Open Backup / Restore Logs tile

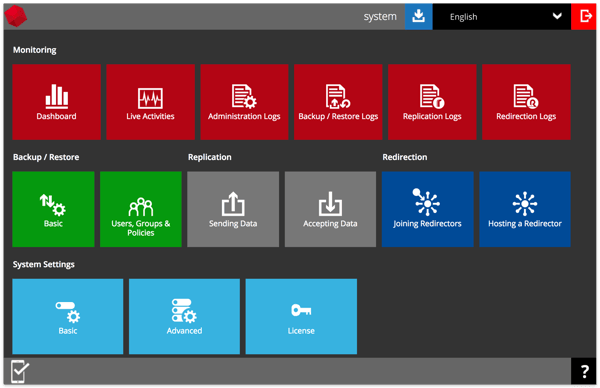click(338, 102)
